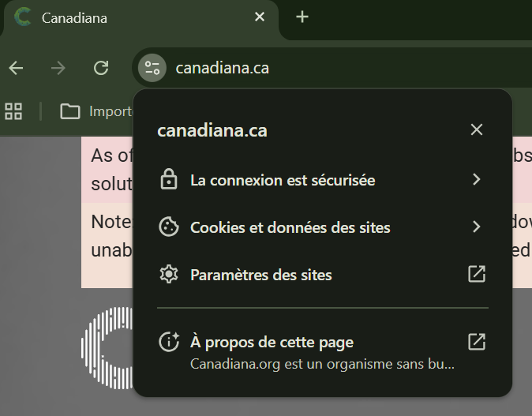Click the gear icon for site settings
This screenshot has height=416, width=532.
pos(169,274)
